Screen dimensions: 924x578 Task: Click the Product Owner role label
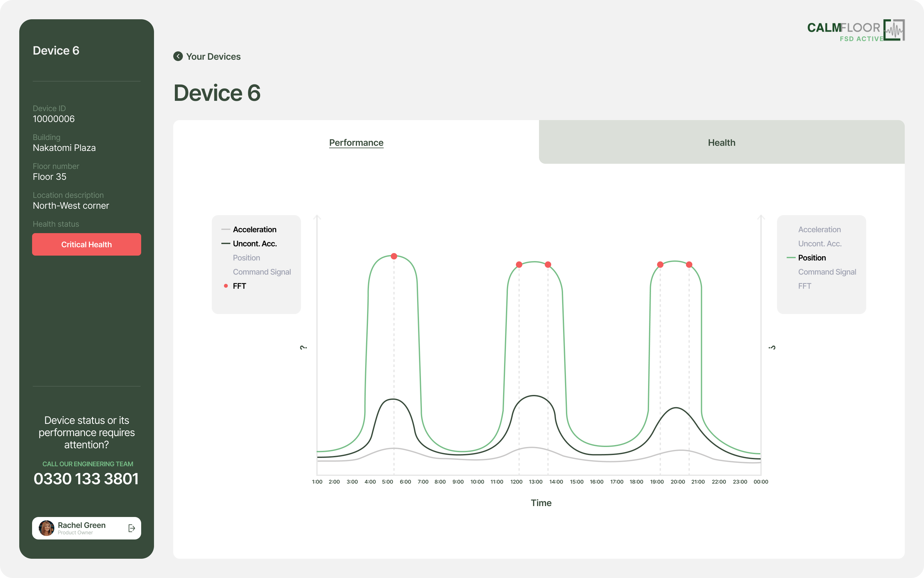pos(75,532)
